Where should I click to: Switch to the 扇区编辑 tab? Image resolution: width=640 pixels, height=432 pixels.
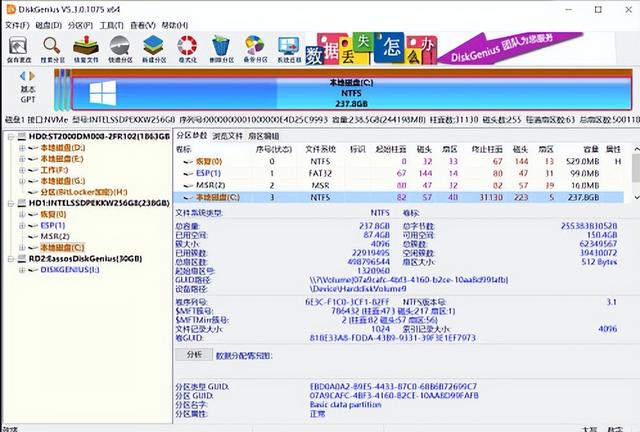[x=264, y=136]
